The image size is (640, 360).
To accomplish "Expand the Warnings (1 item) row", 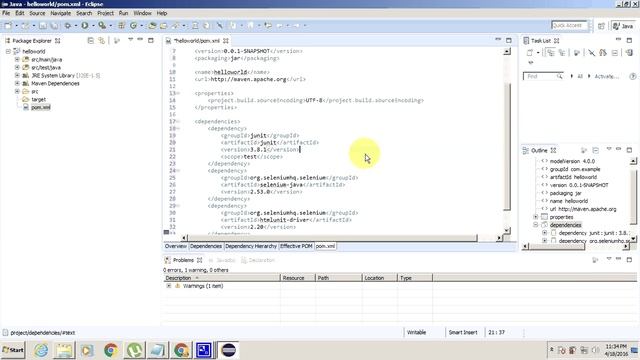I will tap(169, 286).
